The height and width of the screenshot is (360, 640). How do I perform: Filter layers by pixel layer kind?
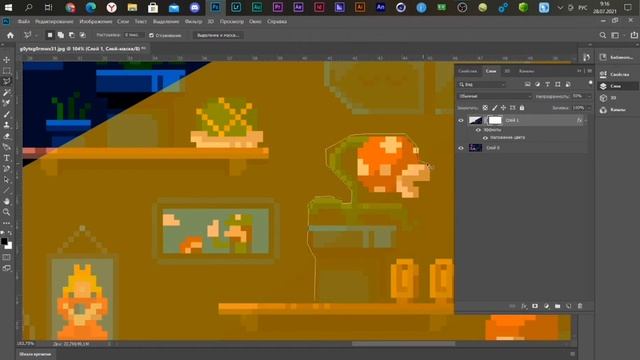pyautogui.click(x=527, y=84)
